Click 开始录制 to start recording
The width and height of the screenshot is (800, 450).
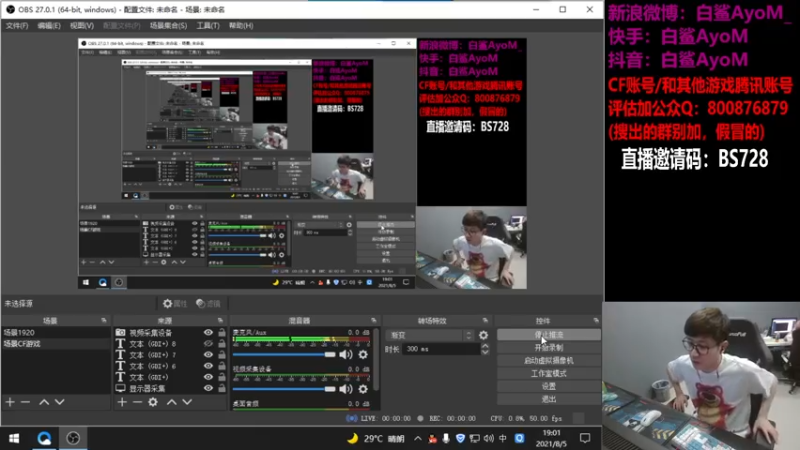point(548,347)
